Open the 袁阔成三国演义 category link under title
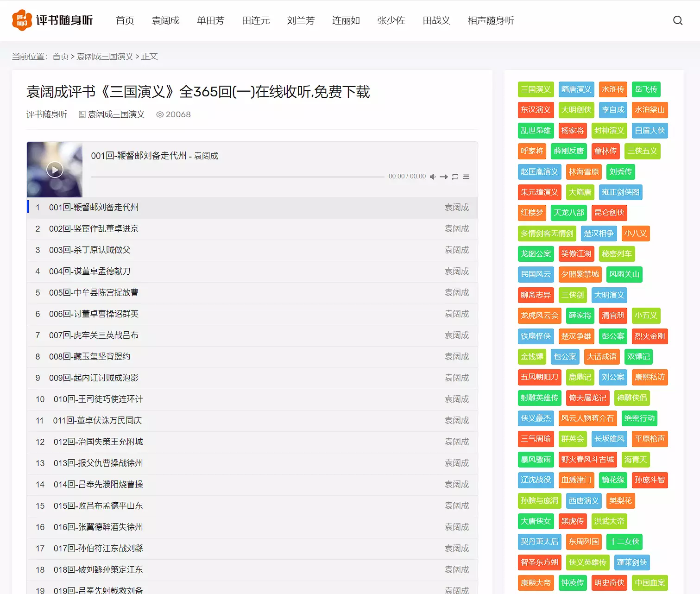The width and height of the screenshot is (700, 594). pos(116,114)
